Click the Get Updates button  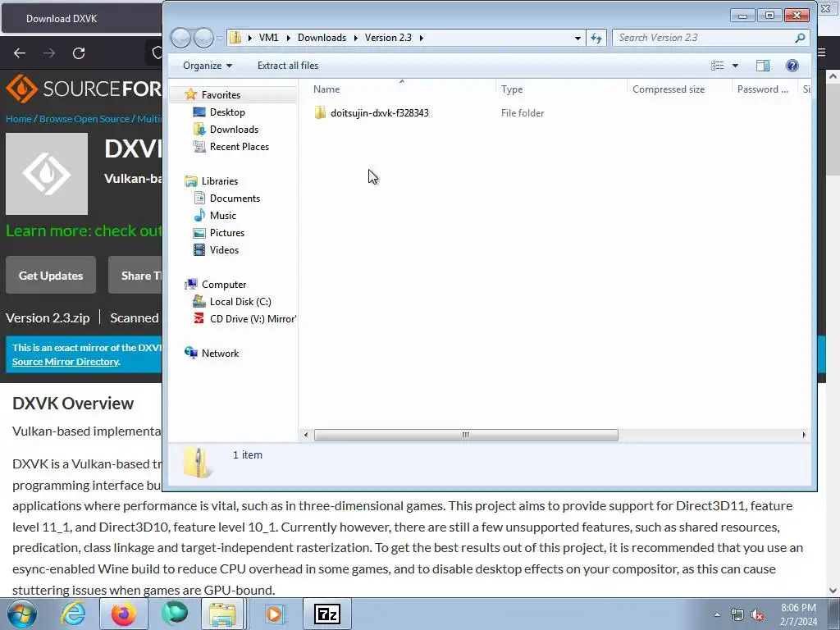(51, 276)
